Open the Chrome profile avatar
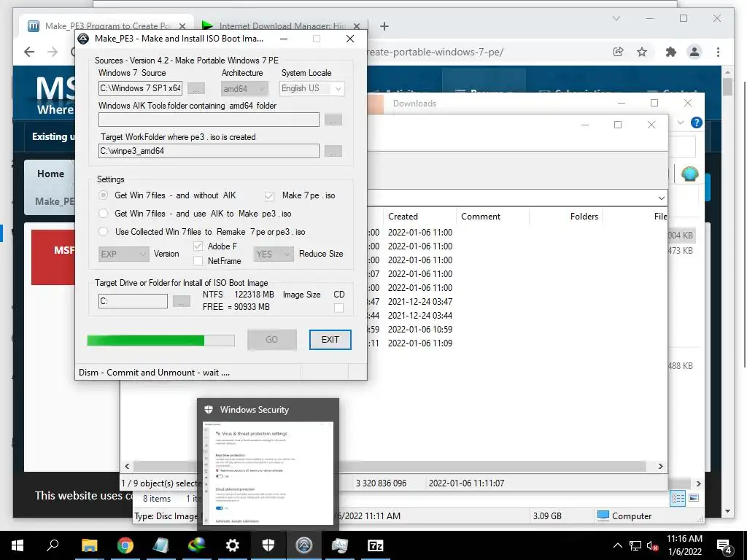Screen dimensions: 747x560 694,52
